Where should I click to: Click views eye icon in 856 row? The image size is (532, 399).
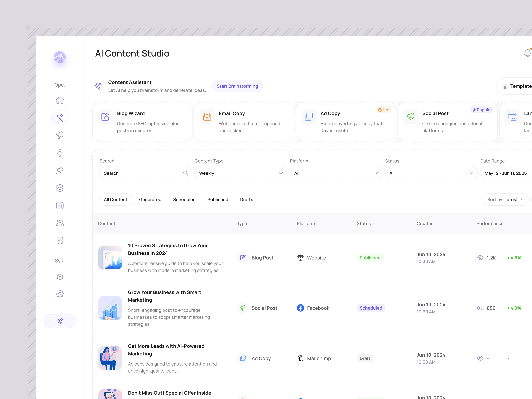click(x=480, y=308)
